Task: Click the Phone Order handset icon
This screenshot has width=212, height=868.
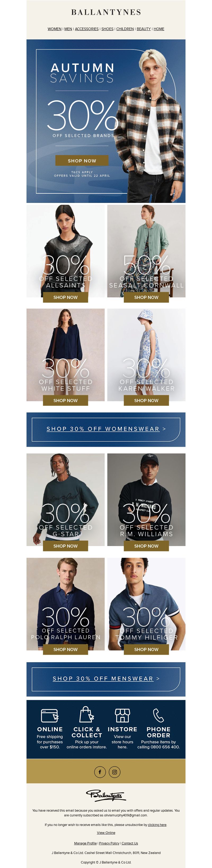Action: pos(158,715)
